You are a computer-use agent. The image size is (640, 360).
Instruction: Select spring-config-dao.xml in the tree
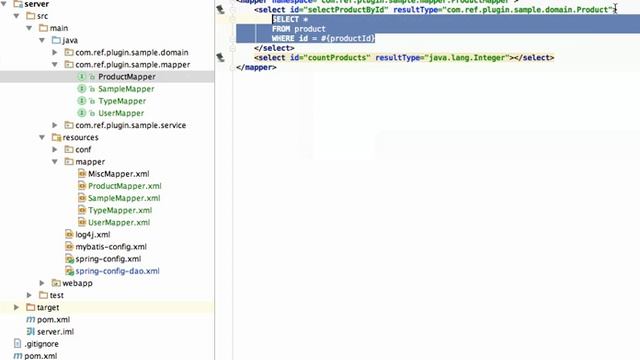tap(118, 271)
